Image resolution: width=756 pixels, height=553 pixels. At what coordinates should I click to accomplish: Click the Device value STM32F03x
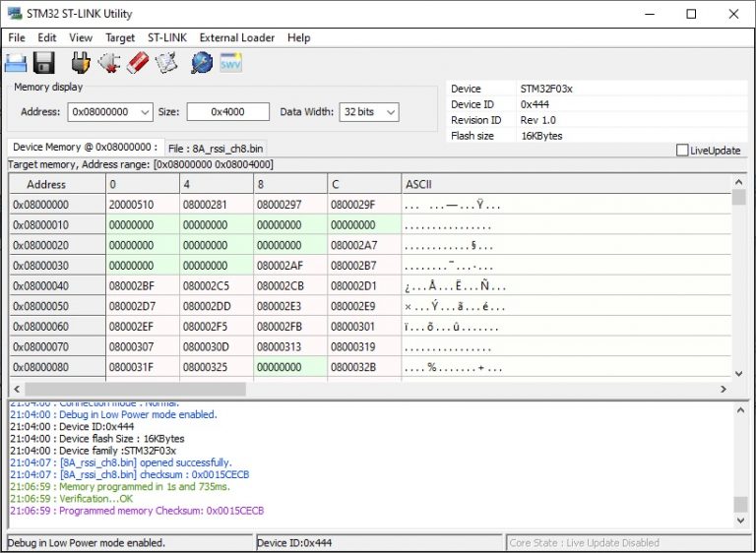546,89
